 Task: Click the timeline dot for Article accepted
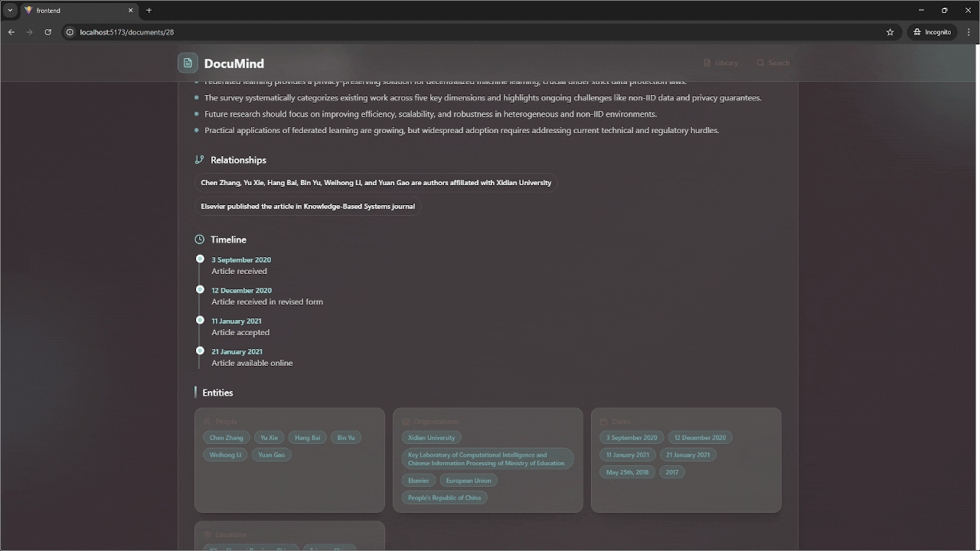coord(200,320)
